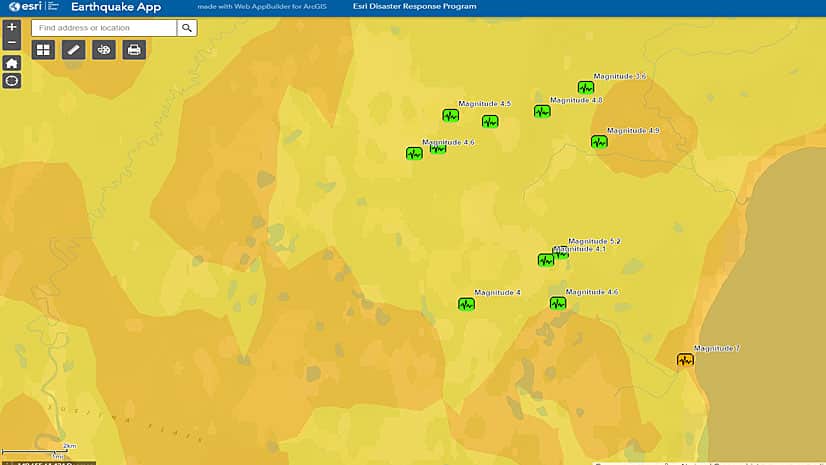The image size is (826, 465).
Task: Click the Earthquake App title
Action: click(116, 7)
